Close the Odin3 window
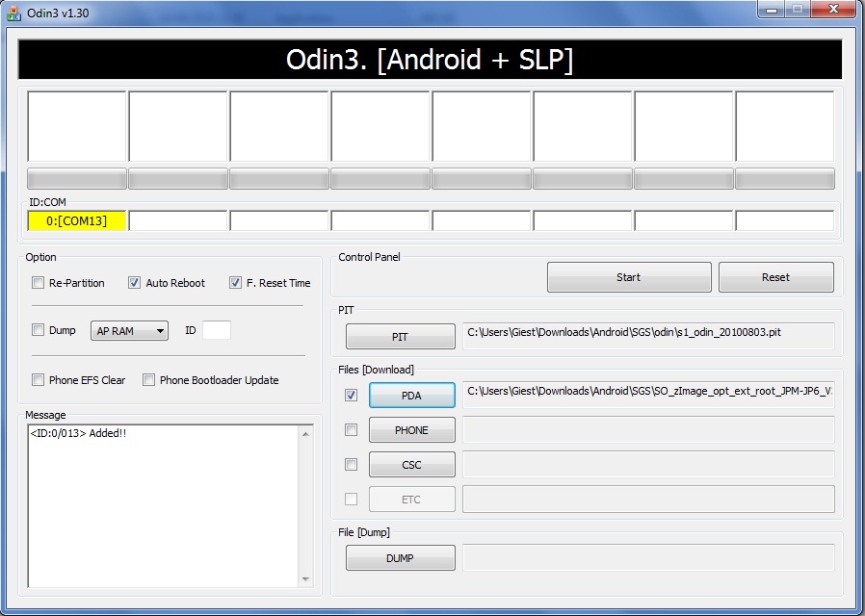Screen dimensions: 865x616 pos(833,10)
